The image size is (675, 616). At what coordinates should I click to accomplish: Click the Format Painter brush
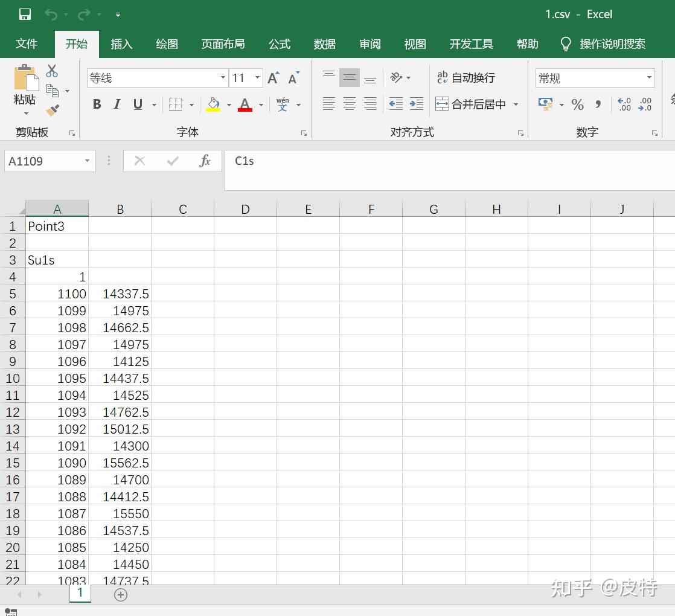point(53,111)
